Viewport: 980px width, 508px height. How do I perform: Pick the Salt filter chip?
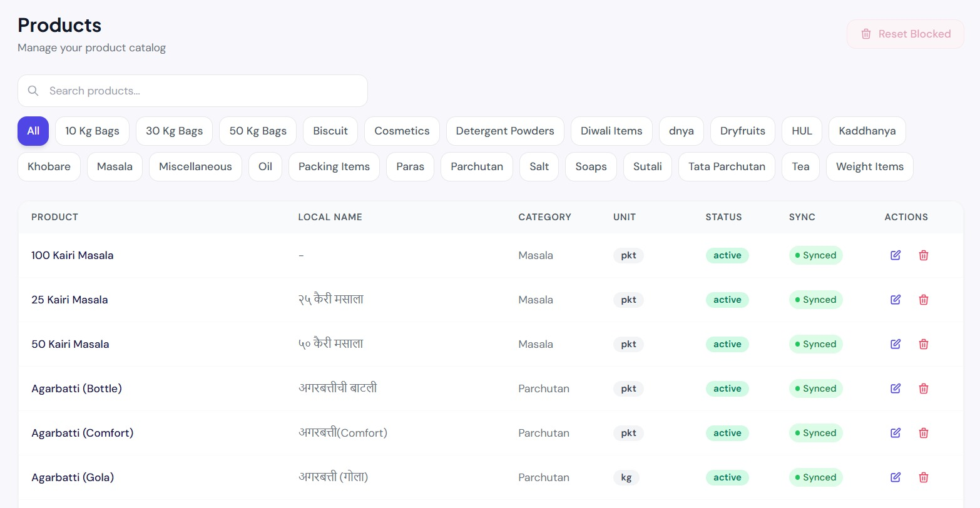coord(539,166)
